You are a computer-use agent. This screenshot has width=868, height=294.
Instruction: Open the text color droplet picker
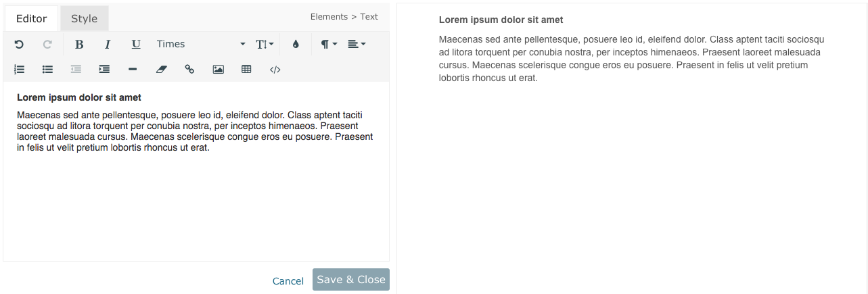point(296,45)
